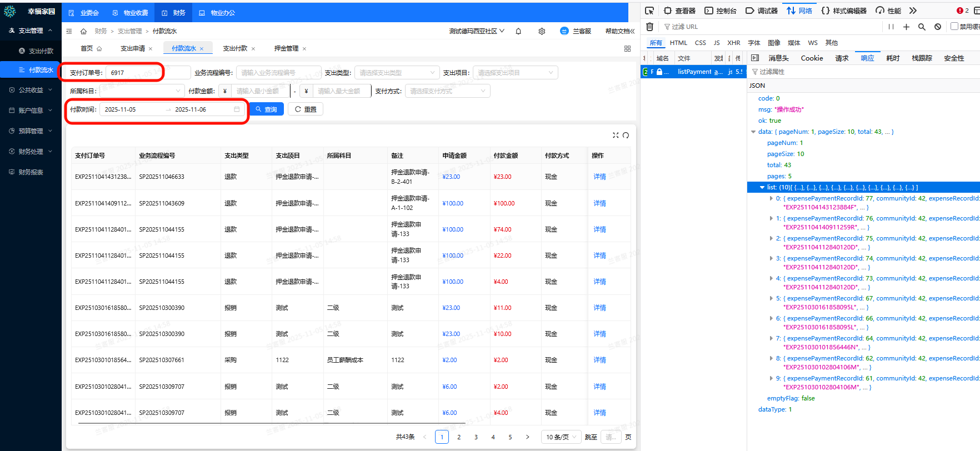
Task: Click the devtools element picker icon
Action: tap(649, 11)
